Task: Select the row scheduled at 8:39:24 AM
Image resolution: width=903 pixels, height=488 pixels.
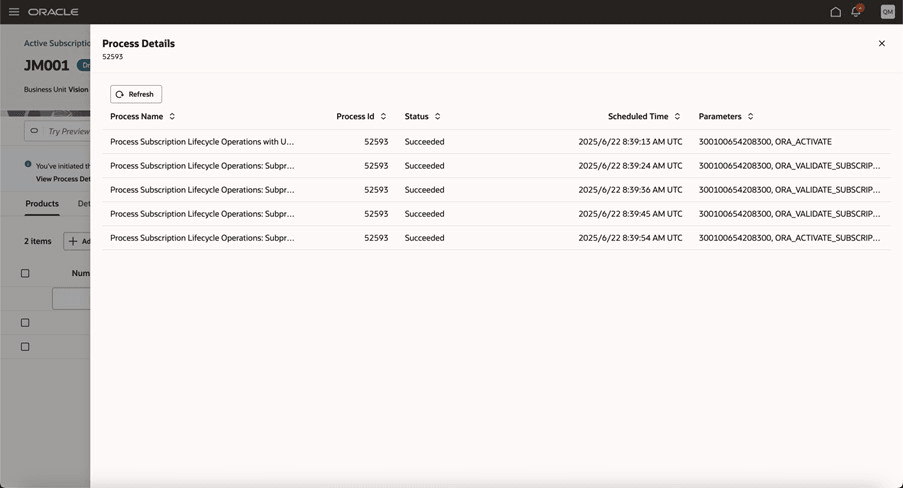Action: [496, 166]
